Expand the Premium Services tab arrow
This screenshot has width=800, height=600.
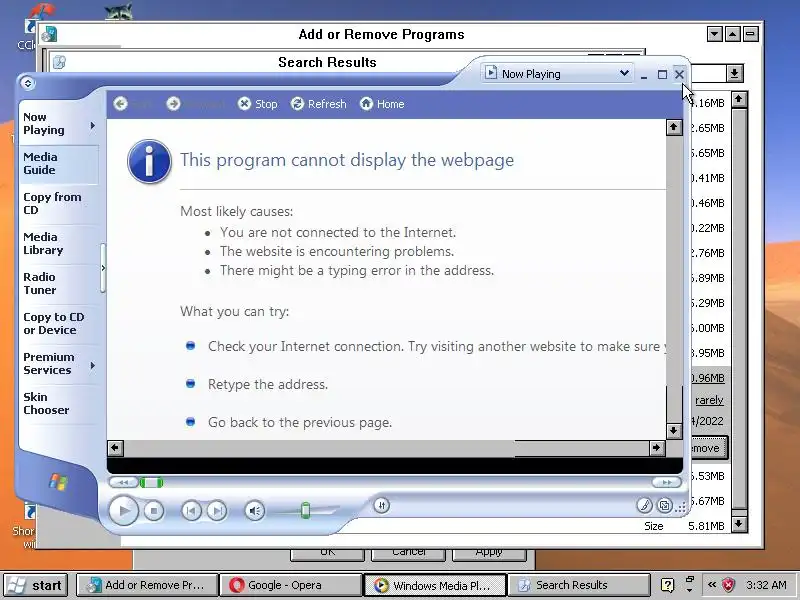point(92,365)
